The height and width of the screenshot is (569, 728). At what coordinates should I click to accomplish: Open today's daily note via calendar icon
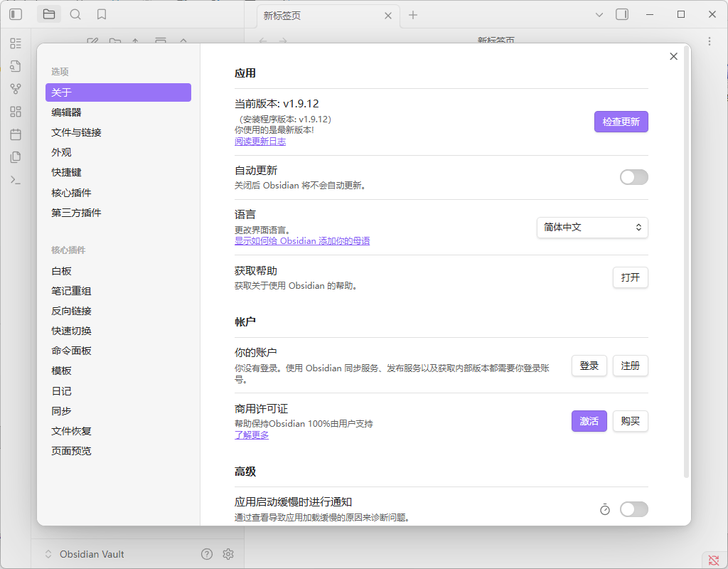(16, 134)
